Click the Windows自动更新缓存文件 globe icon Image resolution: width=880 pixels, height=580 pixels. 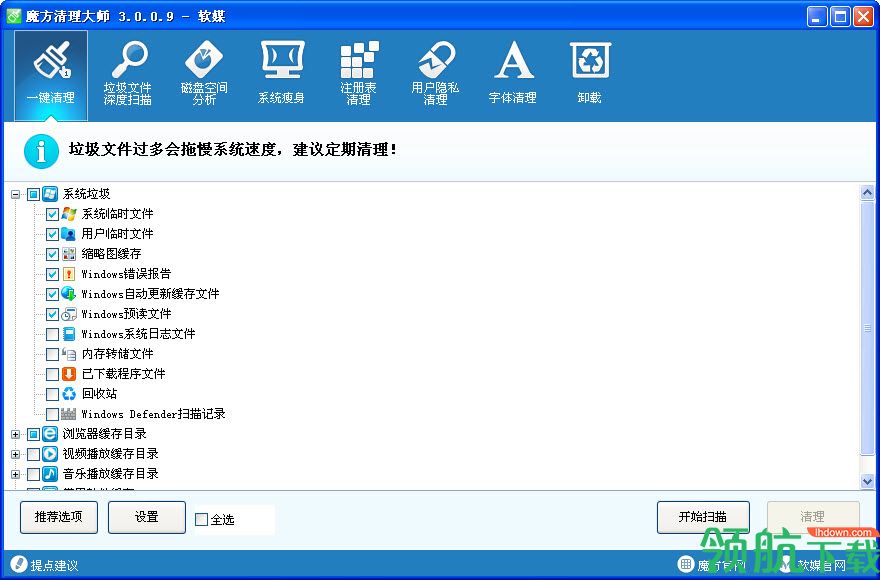click(x=69, y=294)
